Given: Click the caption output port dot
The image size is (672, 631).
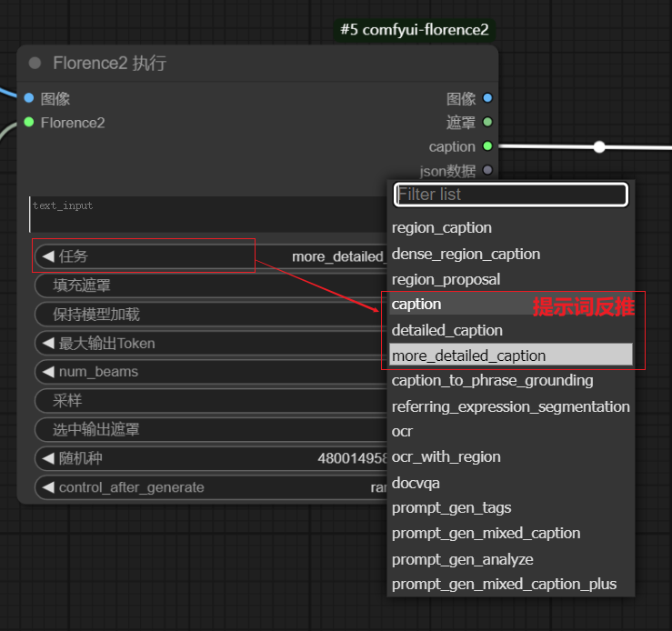Looking at the screenshot, I should 487,146.
